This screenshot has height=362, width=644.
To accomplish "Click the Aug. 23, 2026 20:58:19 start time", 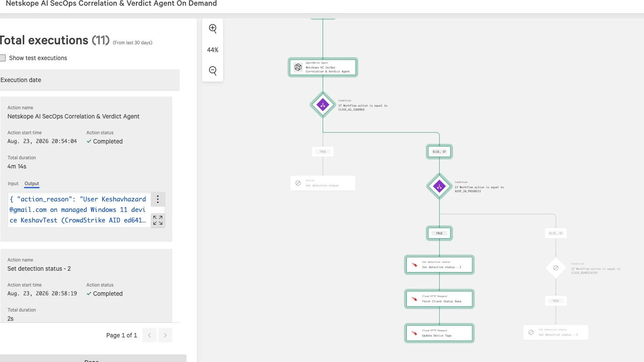I will [42, 294].
